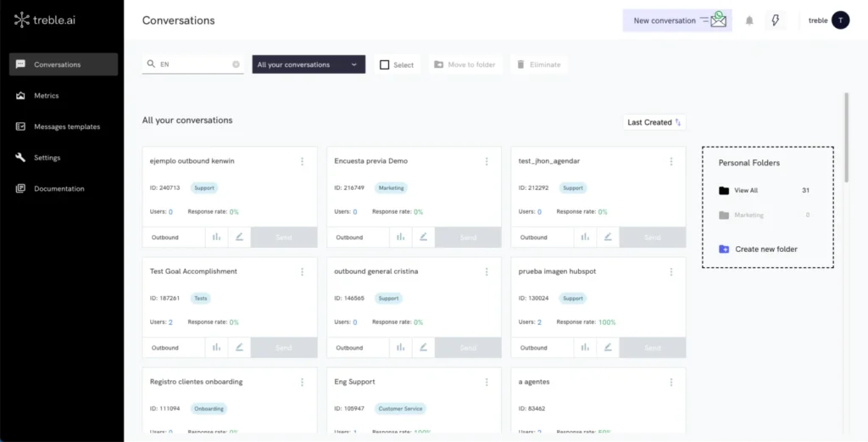Click Create new folder
Viewport: 868px width, 442px height.
[765, 249]
